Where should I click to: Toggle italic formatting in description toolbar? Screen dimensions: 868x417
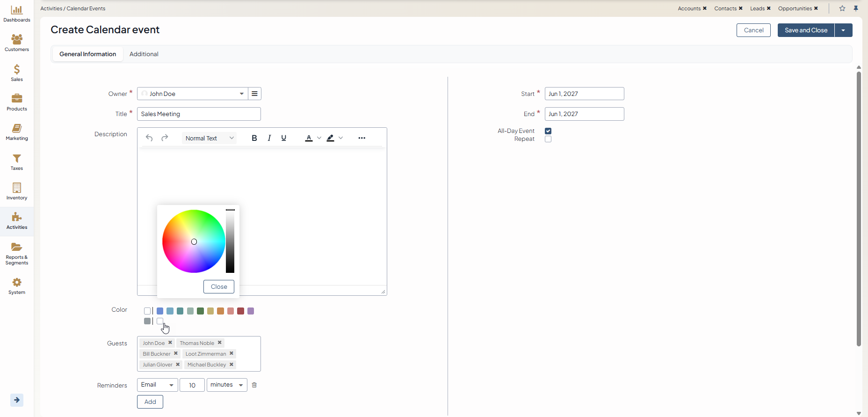click(269, 138)
